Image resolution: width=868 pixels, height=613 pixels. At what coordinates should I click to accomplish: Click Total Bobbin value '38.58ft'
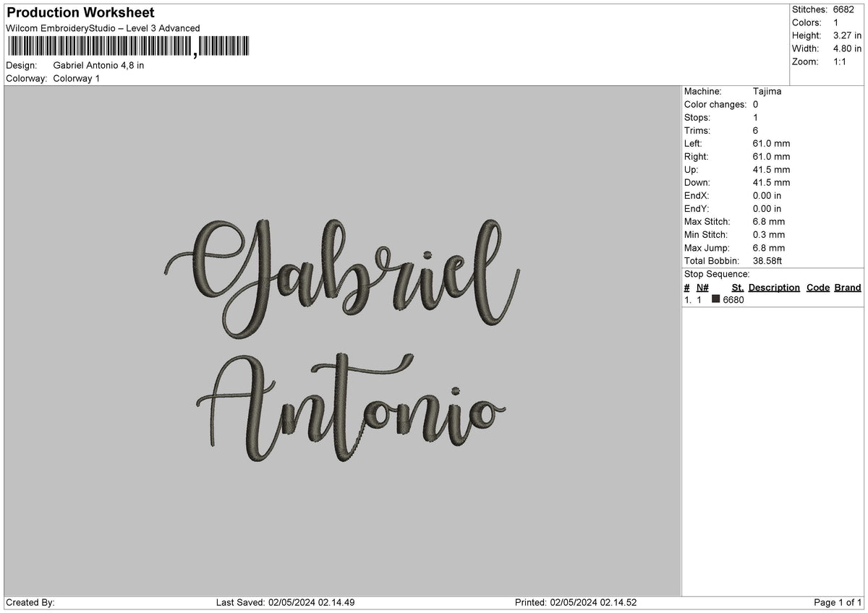(x=767, y=260)
